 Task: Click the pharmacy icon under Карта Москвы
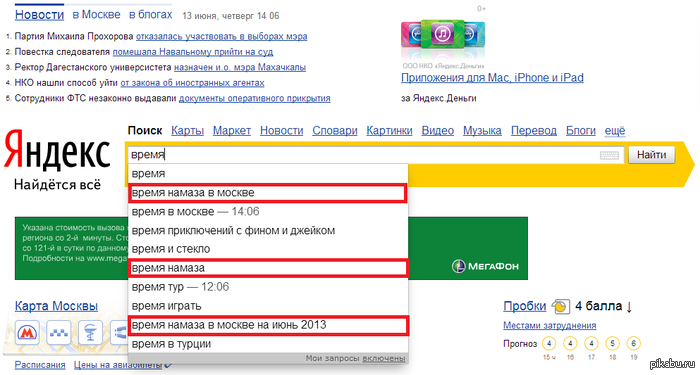[90, 333]
